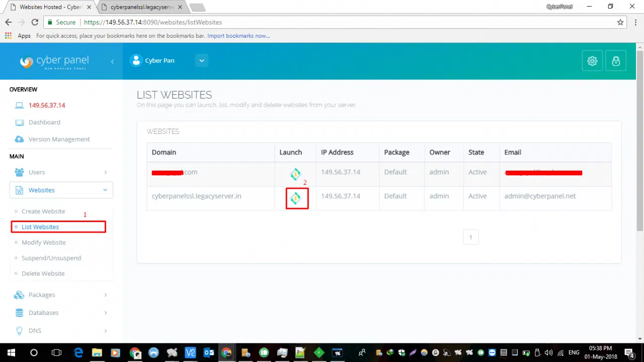Open the settings gear in the header

pos(592,61)
